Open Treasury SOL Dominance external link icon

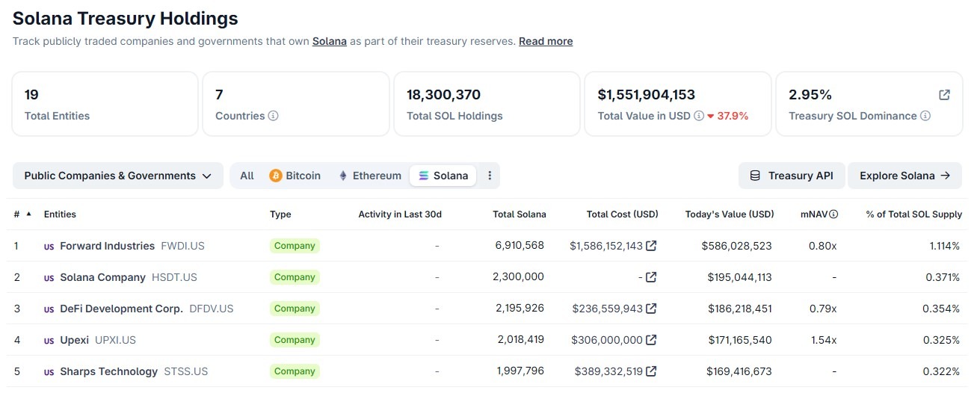pyautogui.click(x=944, y=95)
